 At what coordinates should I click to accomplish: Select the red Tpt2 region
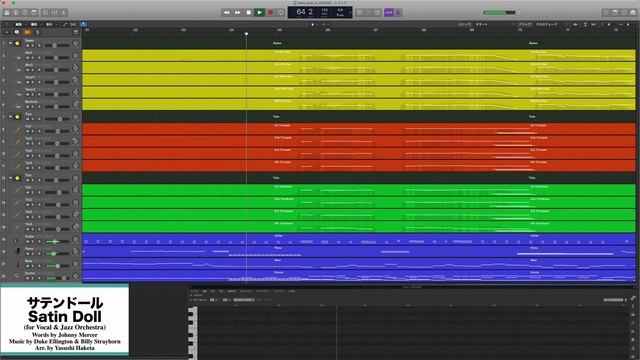pyautogui.click(x=359, y=141)
